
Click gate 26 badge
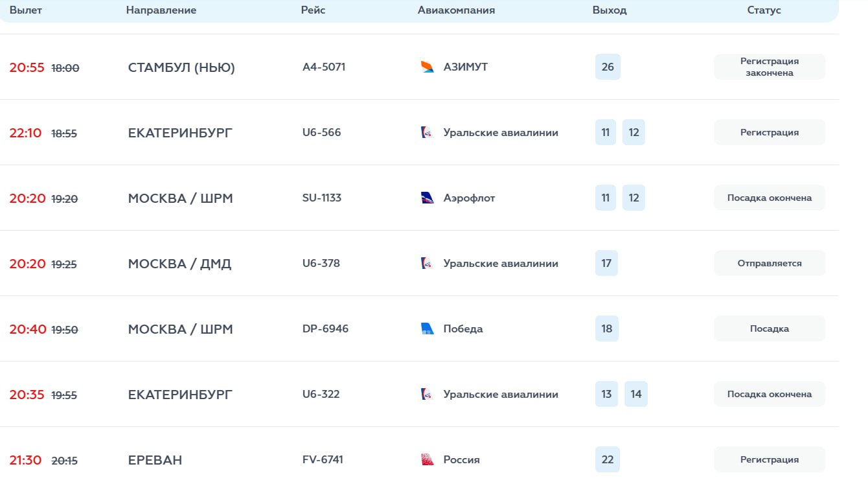click(x=608, y=67)
